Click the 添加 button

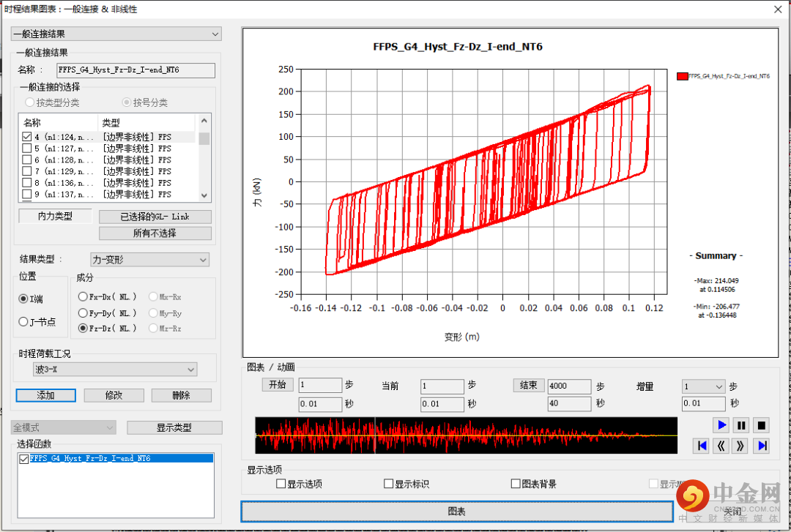(x=45, y=395)
